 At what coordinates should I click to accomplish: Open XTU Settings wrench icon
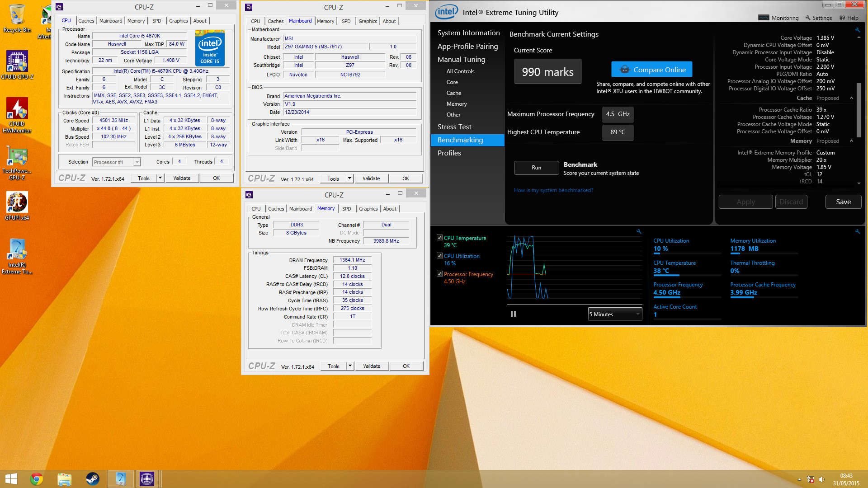point(808,18)
